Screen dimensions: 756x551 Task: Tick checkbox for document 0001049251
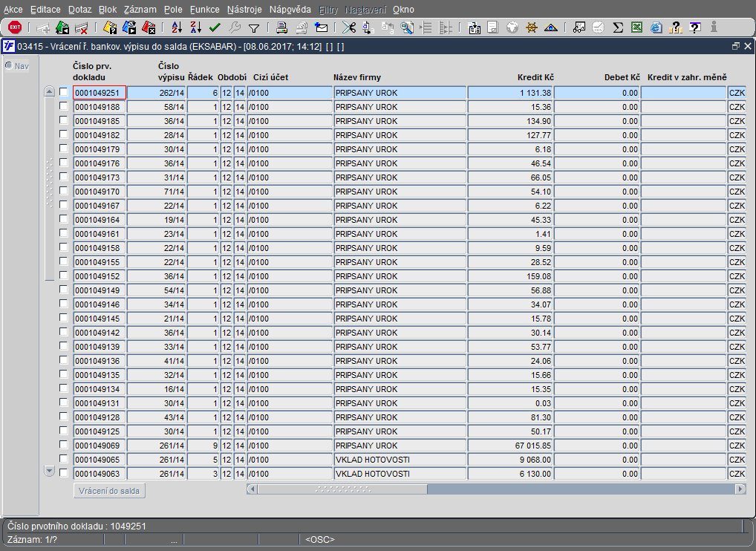click(64, 92)
